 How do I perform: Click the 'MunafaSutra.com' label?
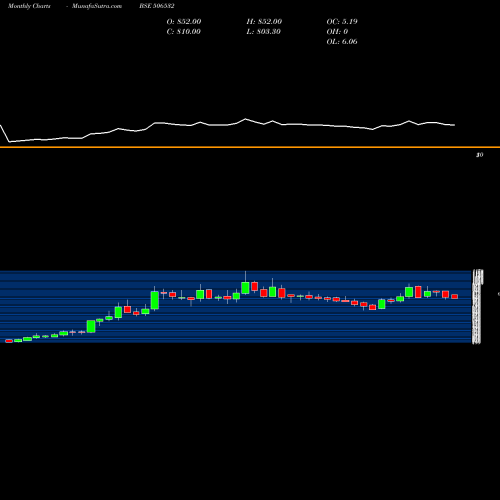(x=97, y=6)
